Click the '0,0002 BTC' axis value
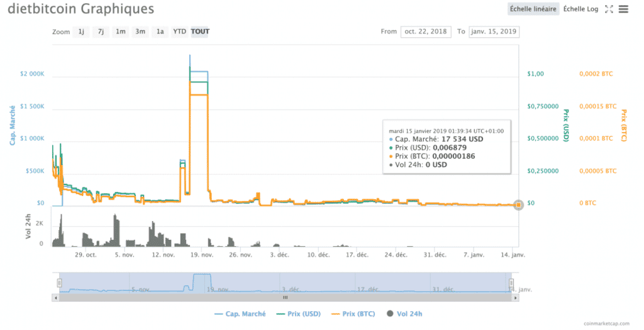 point(596,74)
